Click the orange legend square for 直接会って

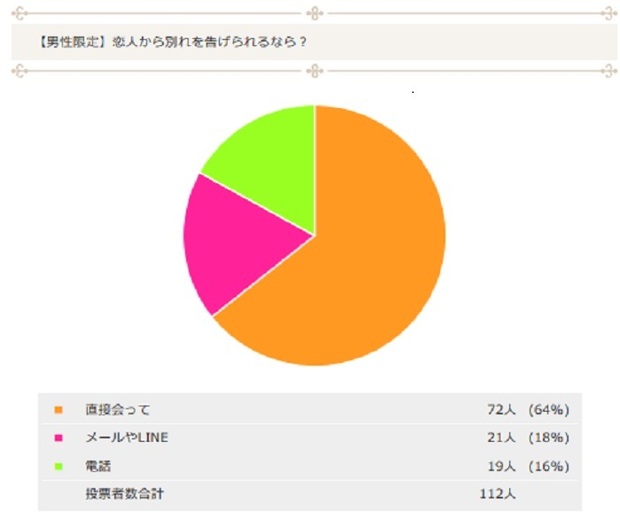[x=58, y=410]
